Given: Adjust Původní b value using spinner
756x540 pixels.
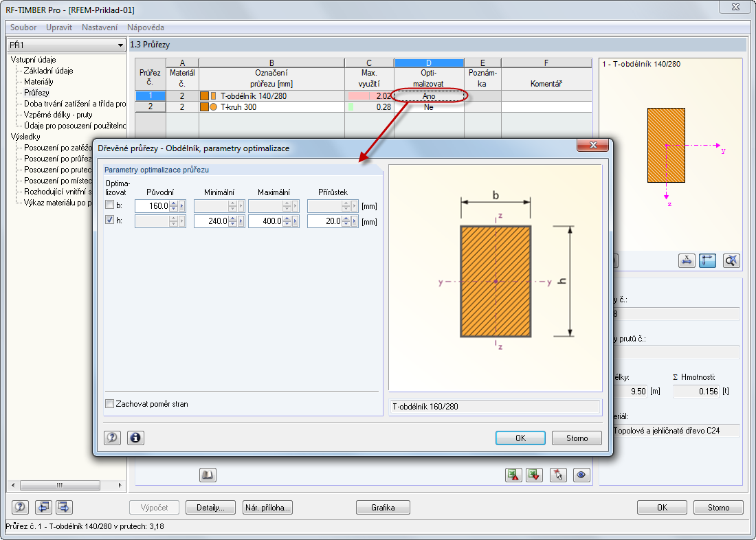Looking at the screenshot, I should pos(174,206).
